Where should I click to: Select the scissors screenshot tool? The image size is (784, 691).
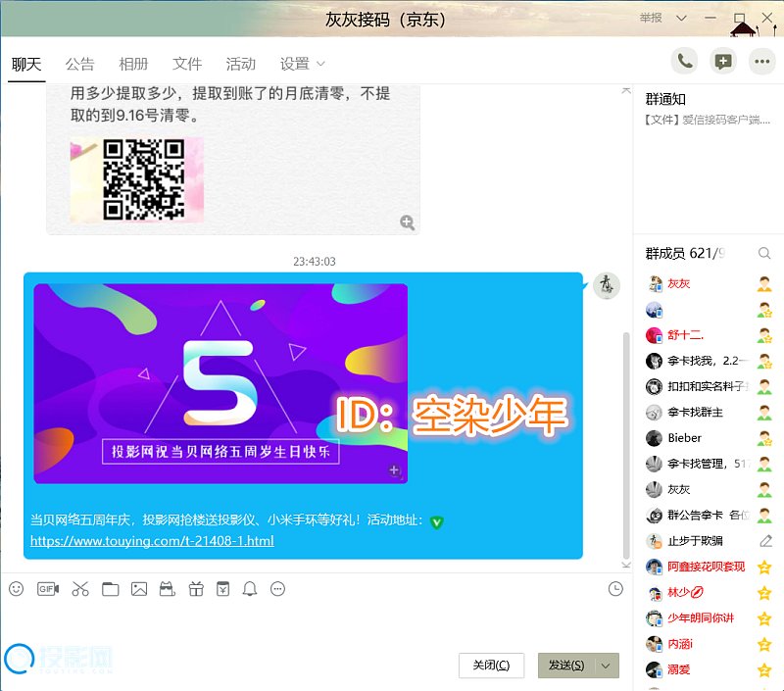[x=80, y=589]
